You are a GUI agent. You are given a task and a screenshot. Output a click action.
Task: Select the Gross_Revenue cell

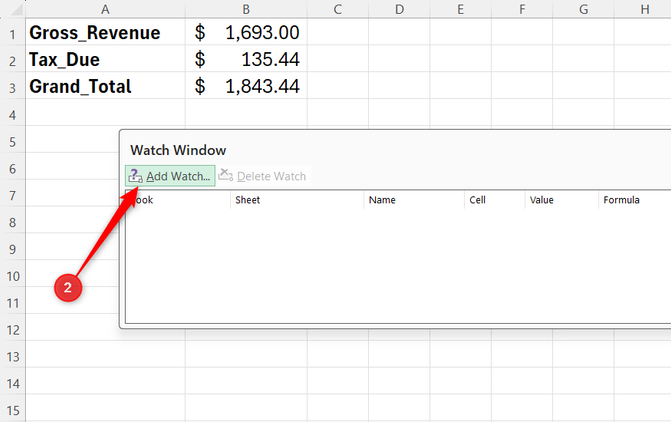(105, 33)
